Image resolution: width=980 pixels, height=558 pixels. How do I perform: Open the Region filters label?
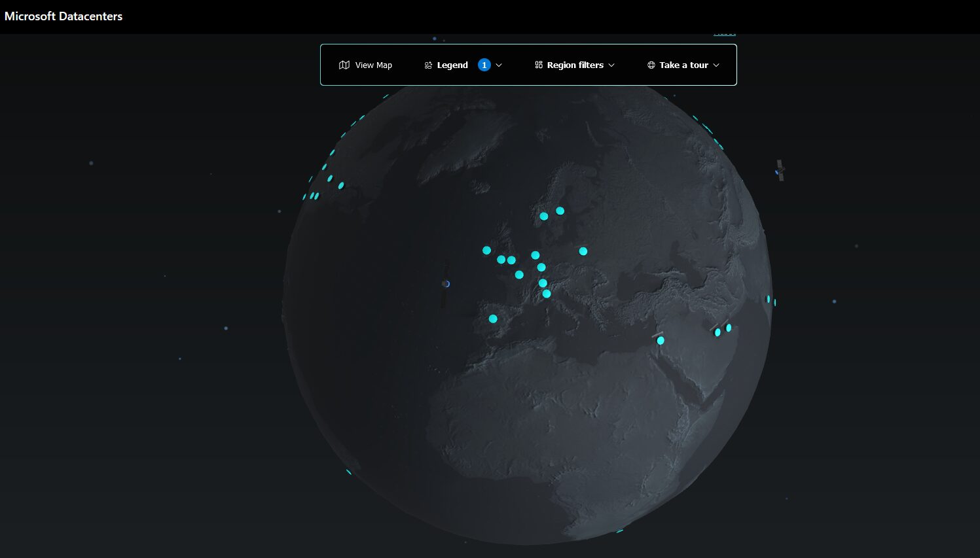click(575, 65)
